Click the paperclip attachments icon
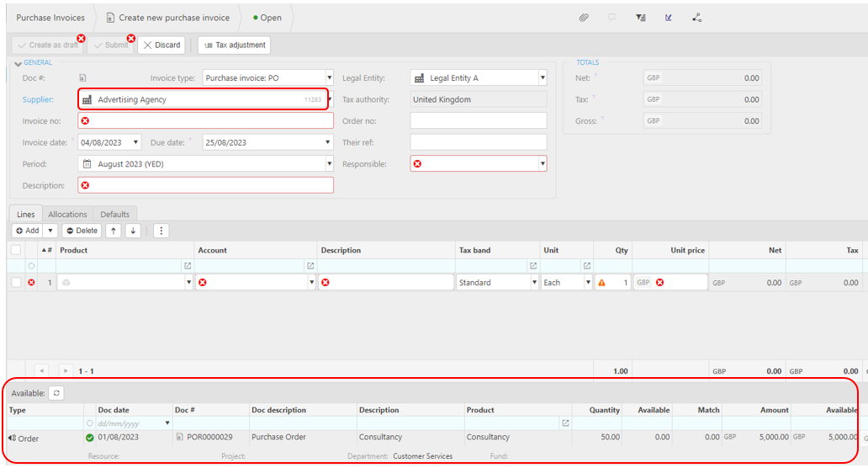The width and height of the screenshot is (868, 468). point(584,18)
